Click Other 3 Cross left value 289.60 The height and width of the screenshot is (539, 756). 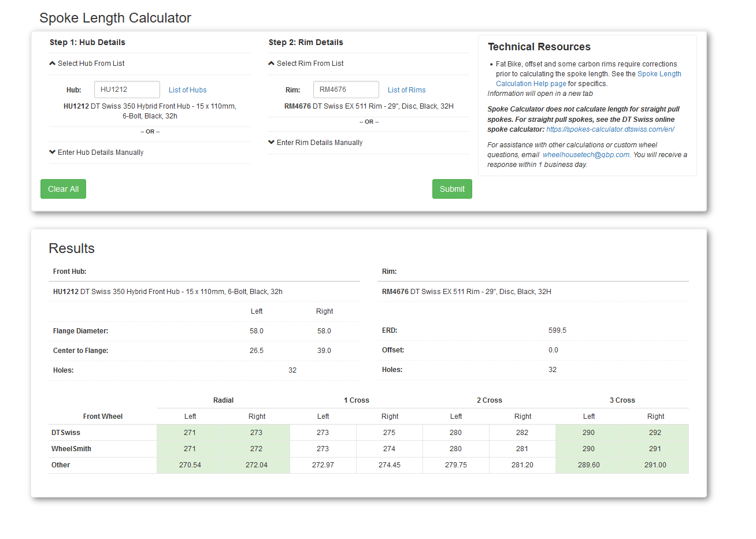(589, 465)
